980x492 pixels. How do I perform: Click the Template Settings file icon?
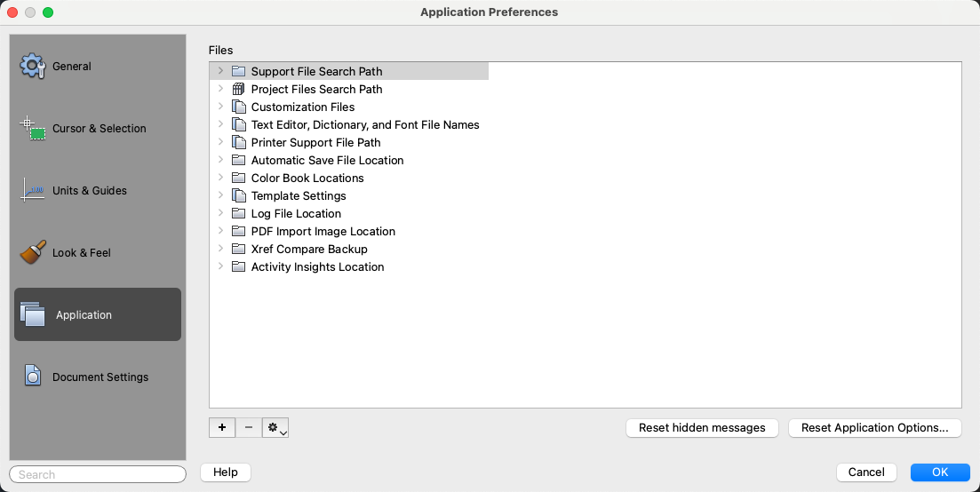(x=238, y=195)
